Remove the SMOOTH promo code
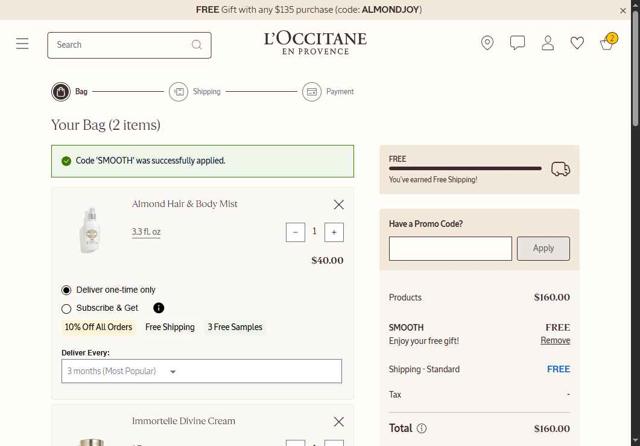This screenshot has width=640, height=446. click(555, 340)
